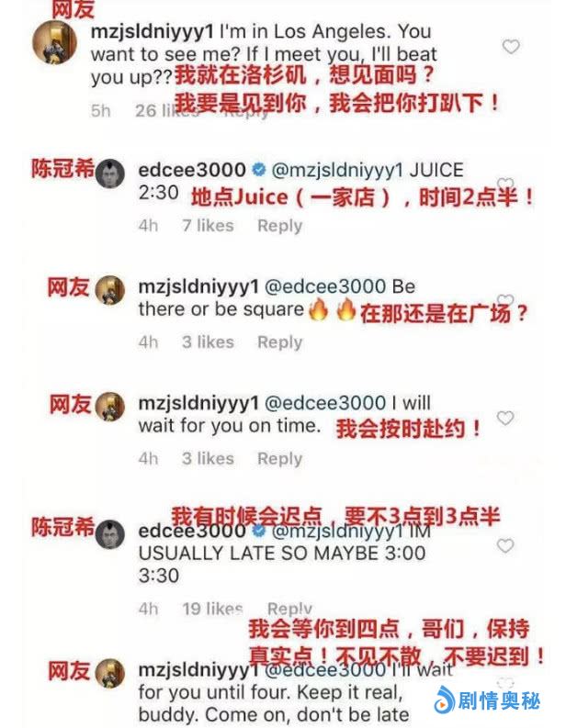
Task: View 19 likes on 'USUALLY LATE' comment
Action: pyautogui.click(x=212, y=609)
